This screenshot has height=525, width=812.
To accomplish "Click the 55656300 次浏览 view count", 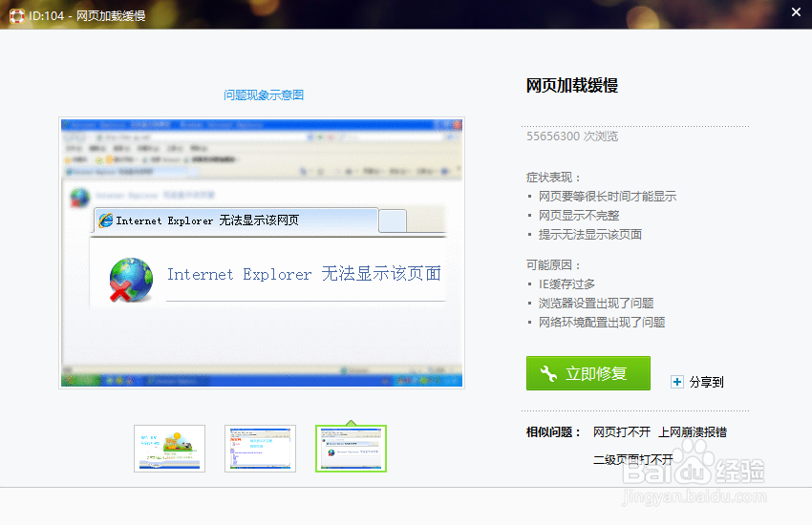I will point(572,136).
